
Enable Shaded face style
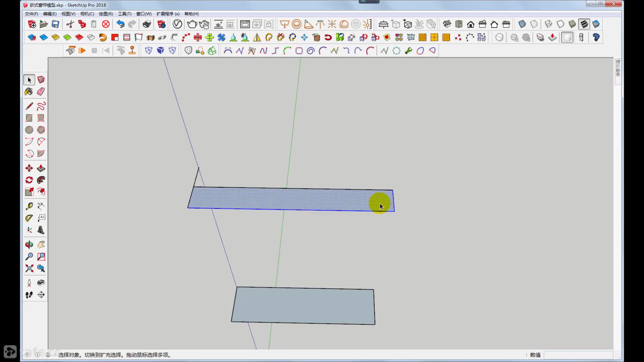pyautogui.click(x=572, y=24)
